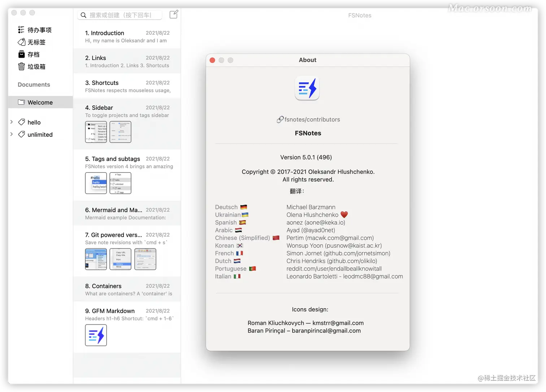Open the 垃圾箱 trash section
The width and height of the screenshot is (546, 392).
[36, 67]
